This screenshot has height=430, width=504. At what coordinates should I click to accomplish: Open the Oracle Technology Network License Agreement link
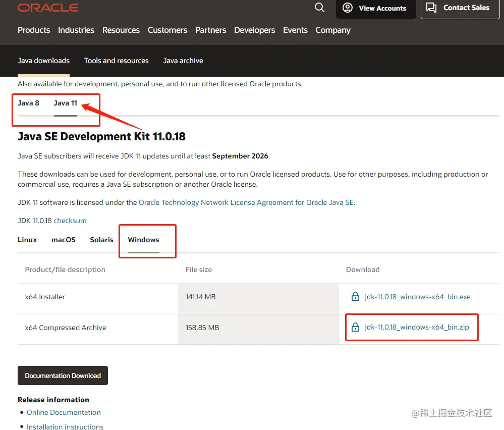246,202
